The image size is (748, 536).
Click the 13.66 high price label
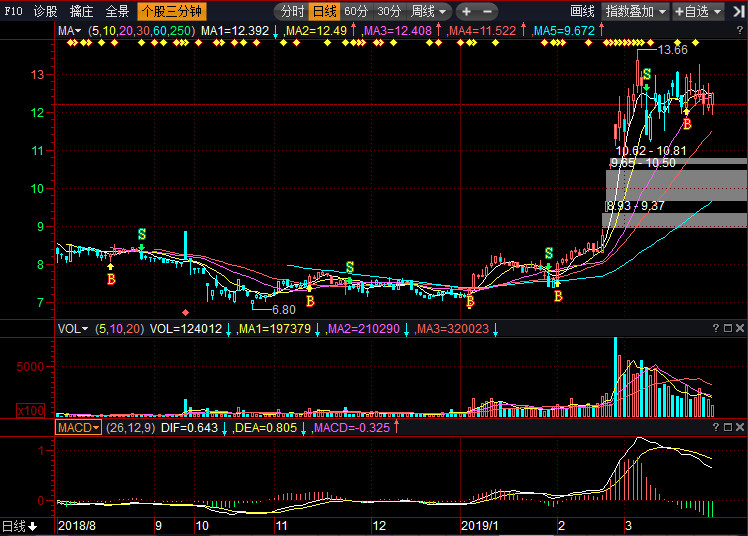tap(672, 50)
